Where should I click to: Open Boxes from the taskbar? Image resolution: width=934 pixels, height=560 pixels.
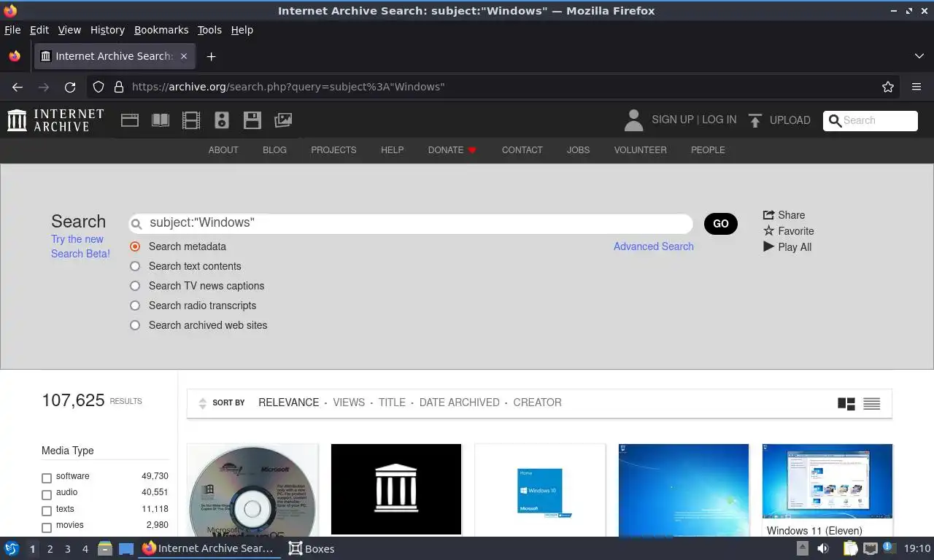click(312, 548)
